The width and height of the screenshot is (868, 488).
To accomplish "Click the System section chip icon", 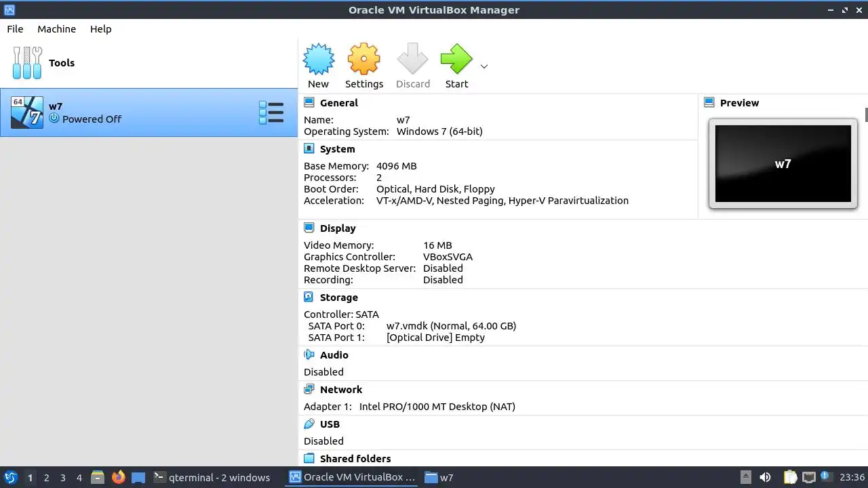I will [309, 148].
